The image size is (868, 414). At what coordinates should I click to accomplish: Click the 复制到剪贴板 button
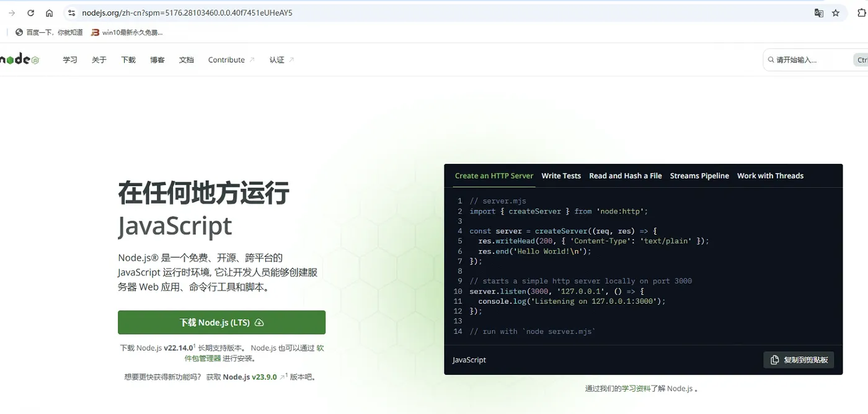[799, 360]
